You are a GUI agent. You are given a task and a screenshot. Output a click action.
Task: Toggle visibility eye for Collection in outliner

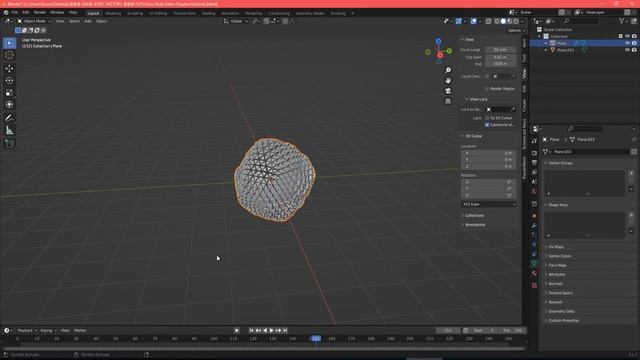(x=627, y=36)
